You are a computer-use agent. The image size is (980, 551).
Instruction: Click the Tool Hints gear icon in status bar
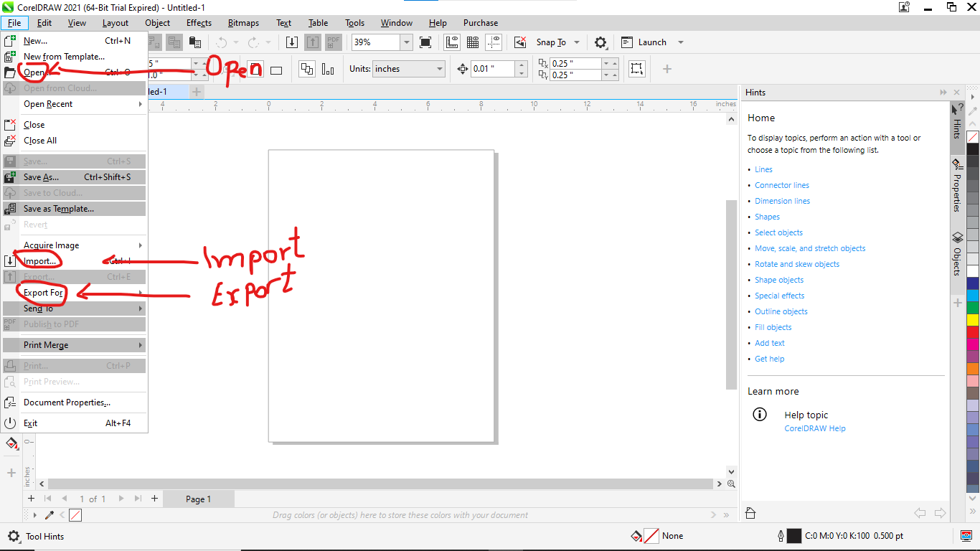14,536
